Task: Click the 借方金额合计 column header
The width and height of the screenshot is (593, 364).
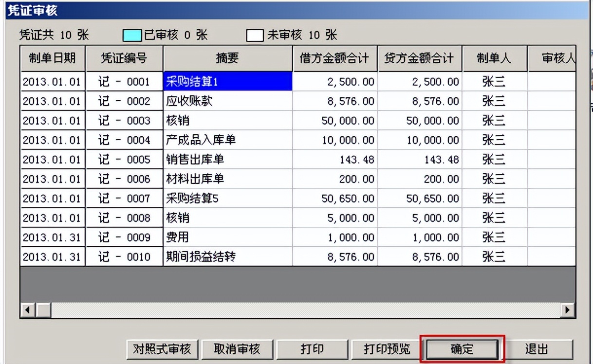Action: pyautogui.click(x=334, y=58)
